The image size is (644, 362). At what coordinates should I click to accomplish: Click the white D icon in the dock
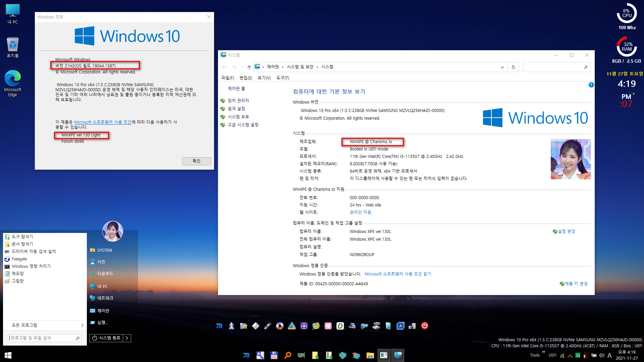click(x=340, y=326)
